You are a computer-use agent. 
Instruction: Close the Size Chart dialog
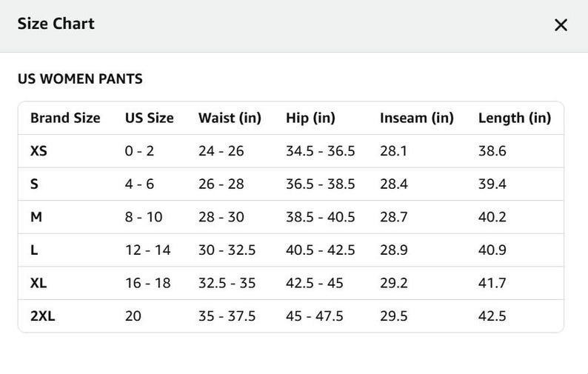point(561,25)
